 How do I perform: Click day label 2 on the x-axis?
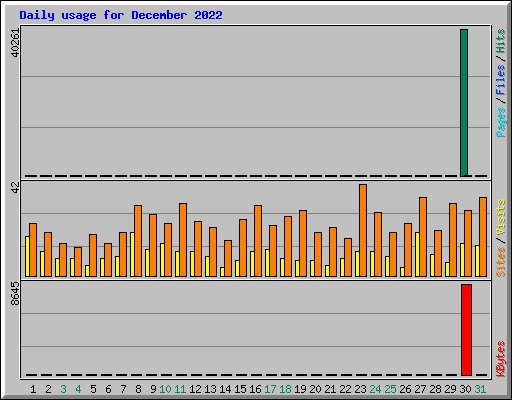click(48, 389)
